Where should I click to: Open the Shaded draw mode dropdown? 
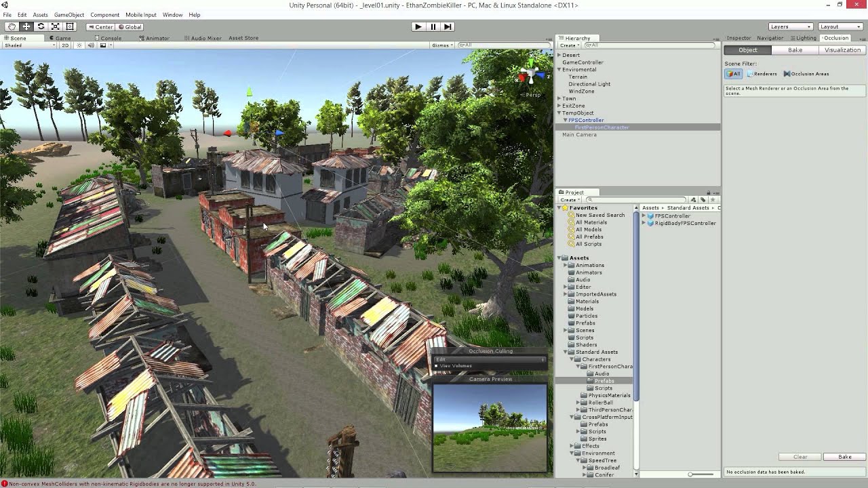pos(28,45)
